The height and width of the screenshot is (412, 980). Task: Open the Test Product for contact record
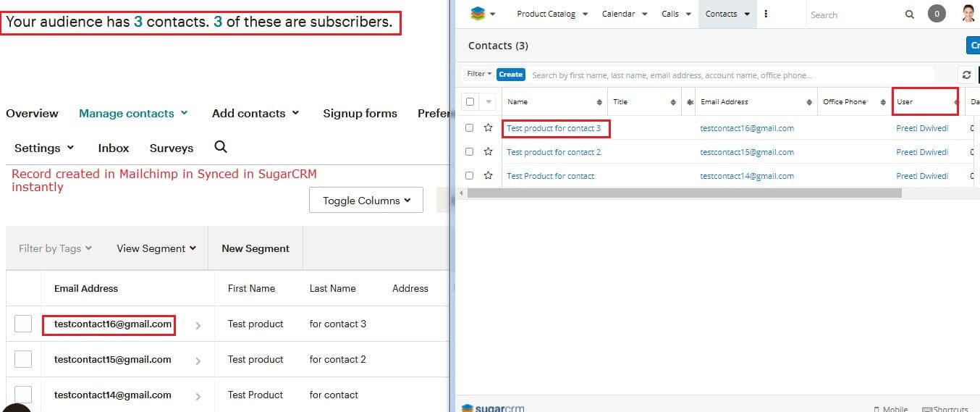550,176
